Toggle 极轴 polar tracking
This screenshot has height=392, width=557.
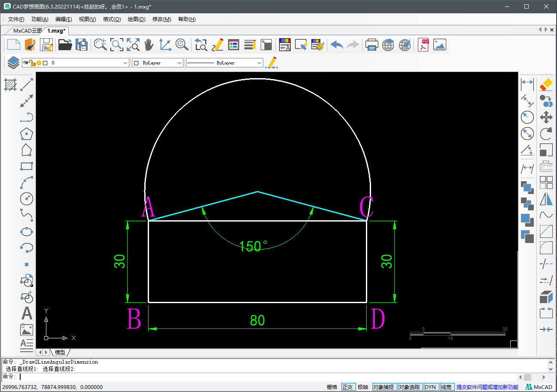click(363, 387)
